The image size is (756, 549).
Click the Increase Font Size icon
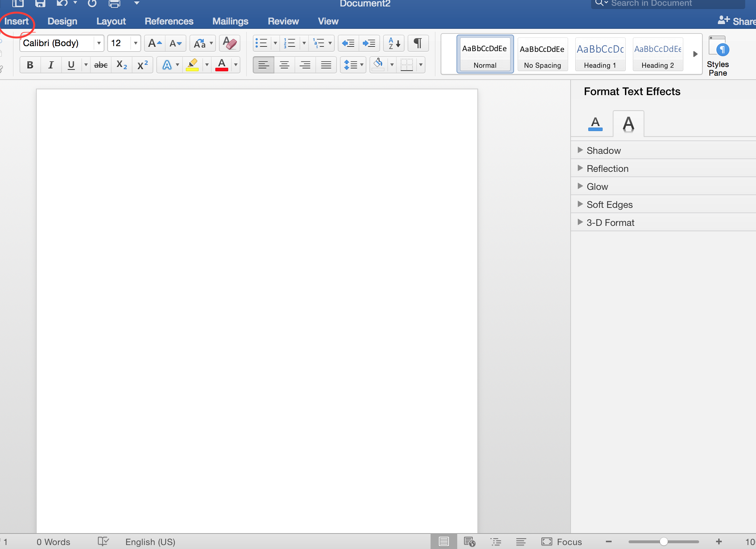pos(155,43)
